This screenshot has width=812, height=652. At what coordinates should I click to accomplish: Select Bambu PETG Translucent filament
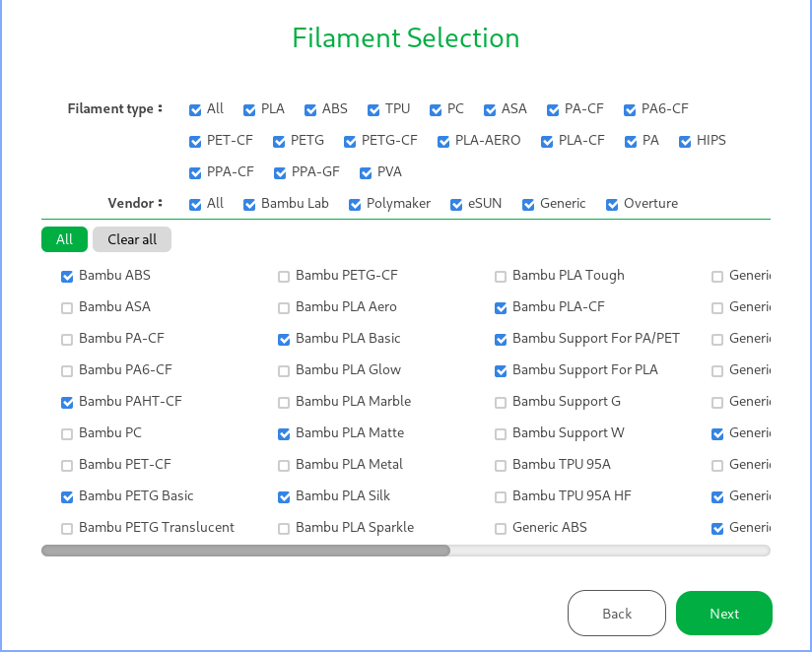click(67, 528)
